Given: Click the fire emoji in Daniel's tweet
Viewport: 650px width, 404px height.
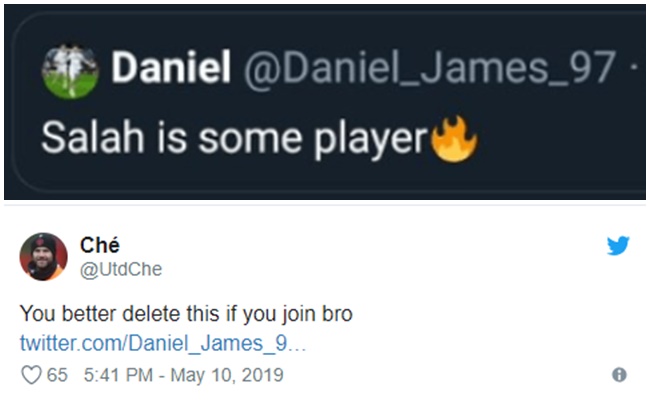Looking at the screenshot, I should tap(453, 140).
